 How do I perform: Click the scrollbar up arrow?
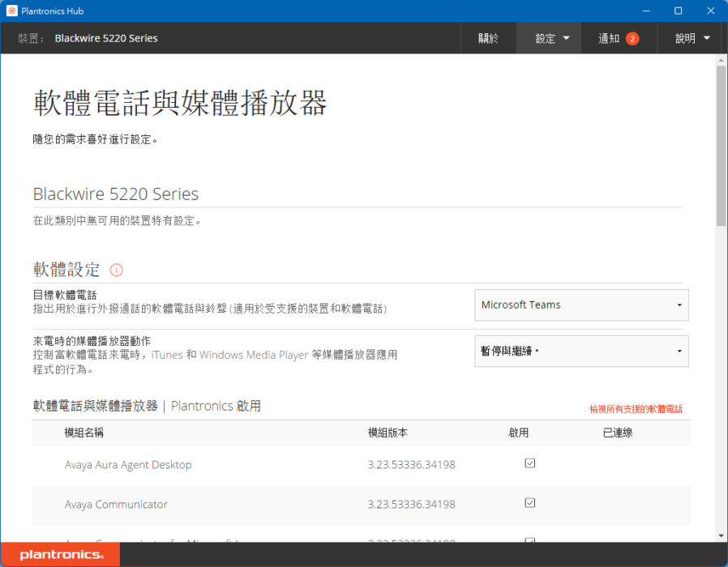pyautogui.click(x=721, y=60)
